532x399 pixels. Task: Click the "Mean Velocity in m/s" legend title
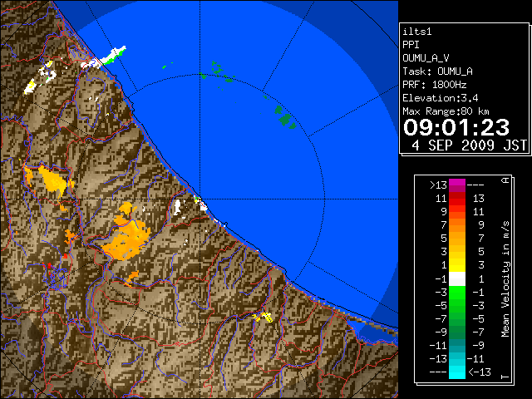505,278
